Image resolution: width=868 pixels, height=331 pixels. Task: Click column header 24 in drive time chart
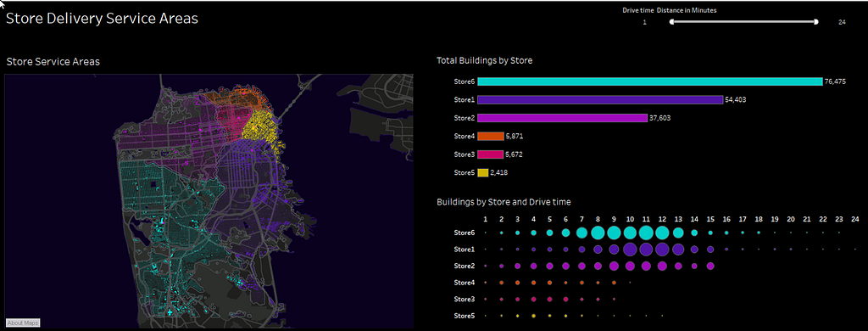[x=855, y=219]
